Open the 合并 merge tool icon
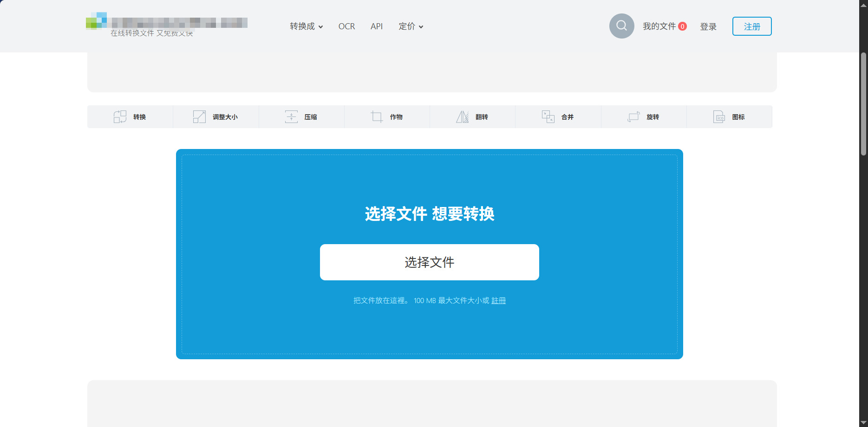 [548, 116]
